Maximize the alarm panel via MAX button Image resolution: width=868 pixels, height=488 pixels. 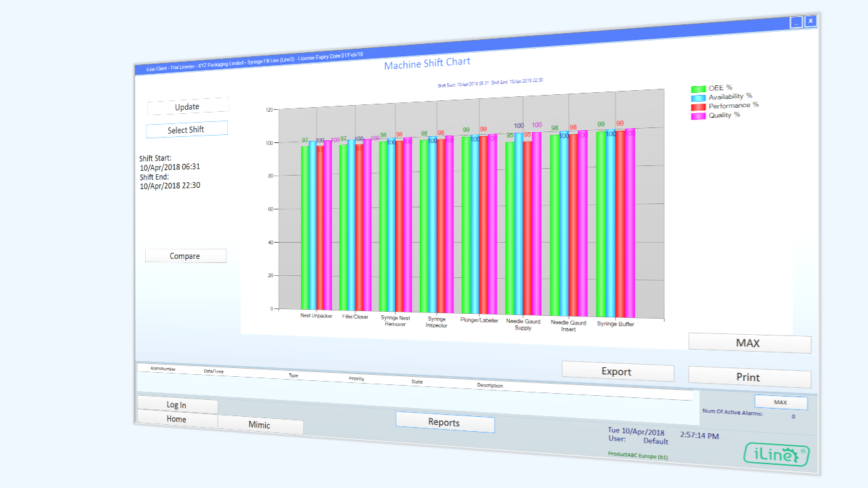pos(781,402)
